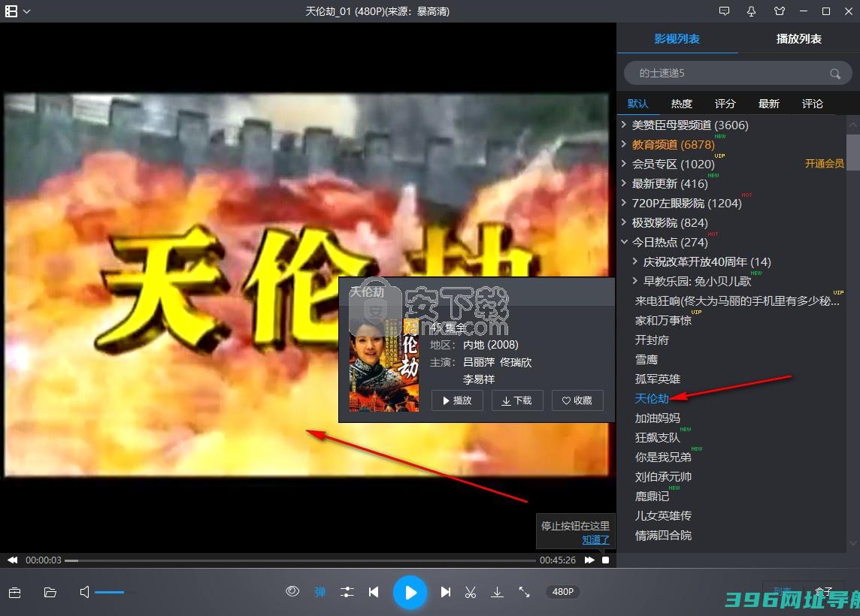This screenshot has height=616, width=860.
Task: Select 家和万事惊 in the list
Action: click(x=663, y=321)
